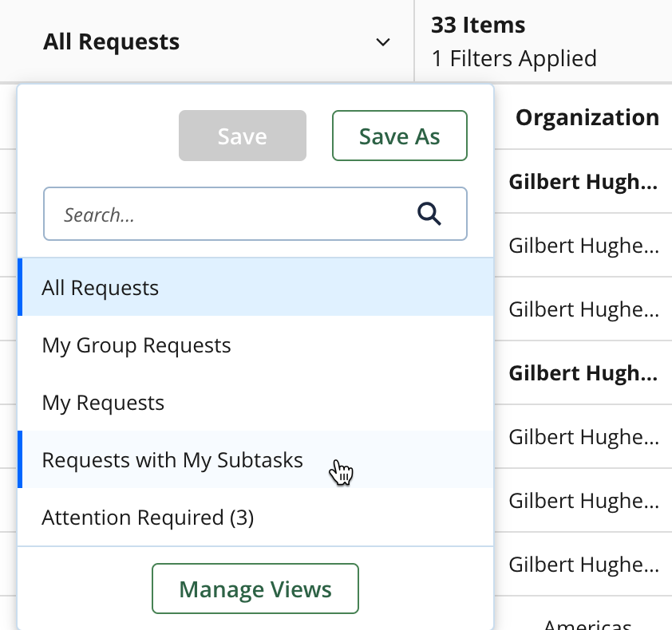This screenshot has width=672, height=630.
Task: Click the All Requests view selector title
Action: (x=112, y=42)
